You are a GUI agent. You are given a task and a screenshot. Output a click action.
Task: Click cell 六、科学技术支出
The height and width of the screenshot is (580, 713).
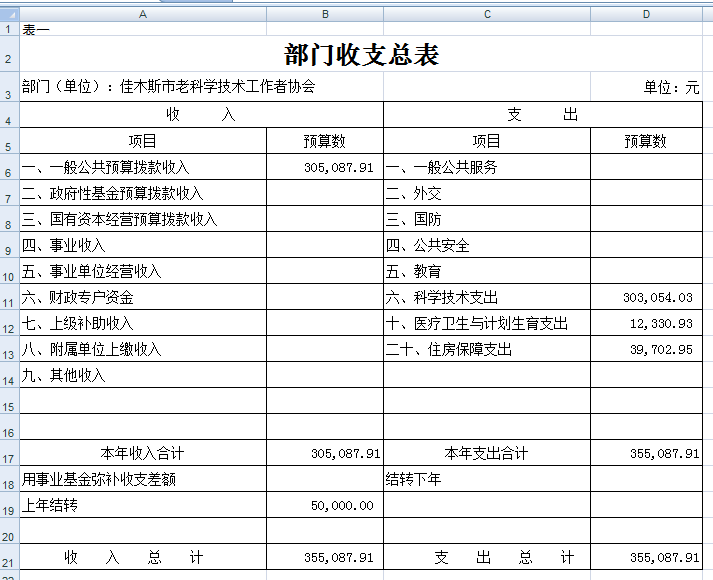tap(487, 297)
